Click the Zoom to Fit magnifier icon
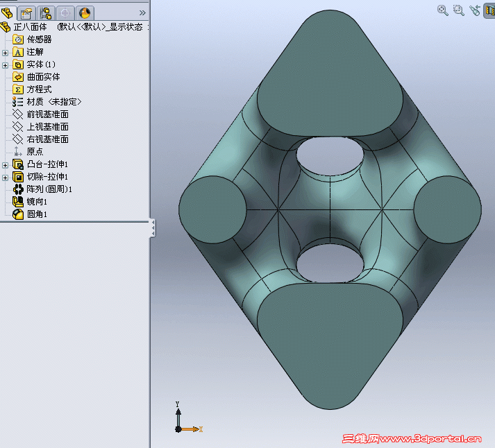 pyautogui.click(x=443, y=10)
